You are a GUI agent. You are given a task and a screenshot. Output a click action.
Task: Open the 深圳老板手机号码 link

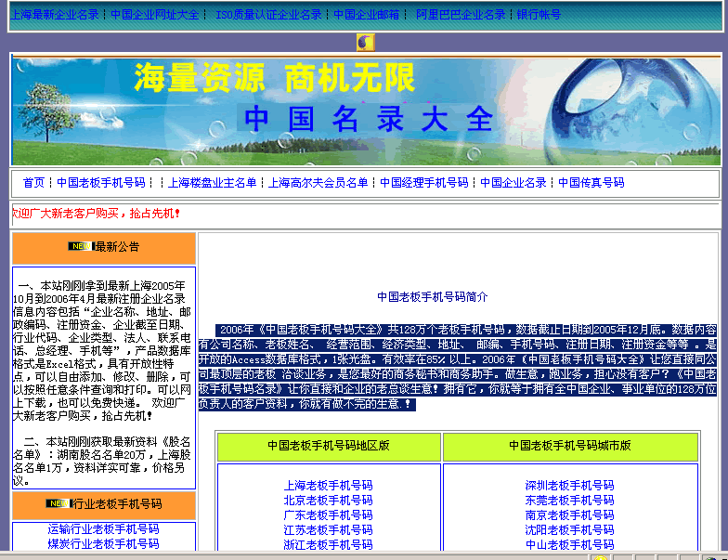tap(570, 485)
